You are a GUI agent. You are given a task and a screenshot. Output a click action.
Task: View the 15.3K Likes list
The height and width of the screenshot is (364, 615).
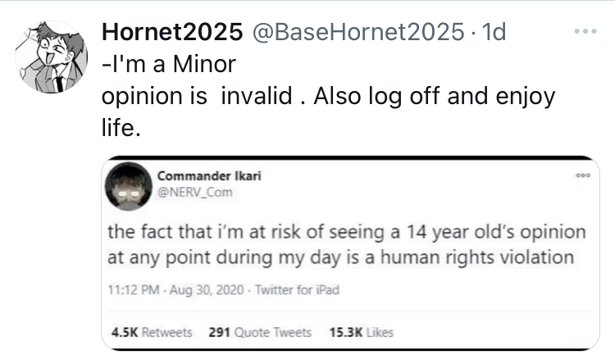pyautogui.click(x=362, y=332)
